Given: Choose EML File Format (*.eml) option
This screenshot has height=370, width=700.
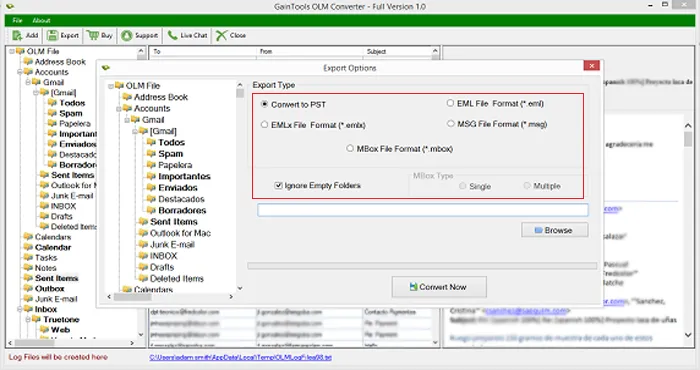Looking at the screenshot, I should tap(450, 103).
